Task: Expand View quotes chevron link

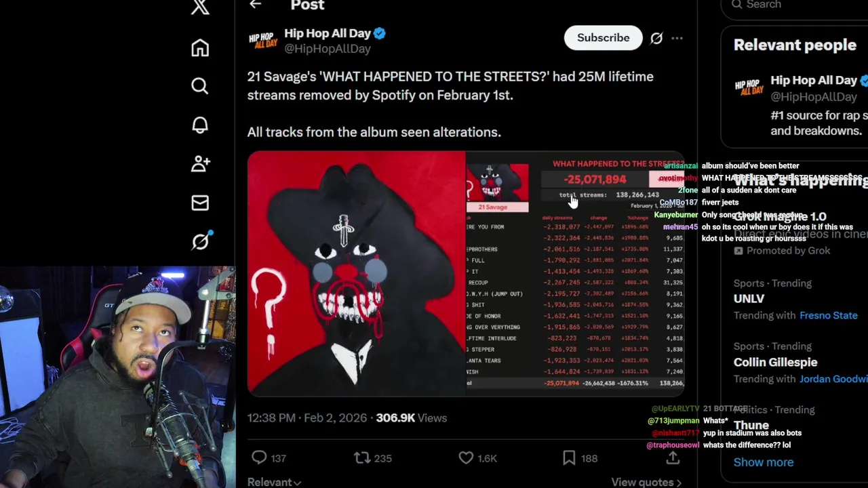Action: tap(646, 482)
